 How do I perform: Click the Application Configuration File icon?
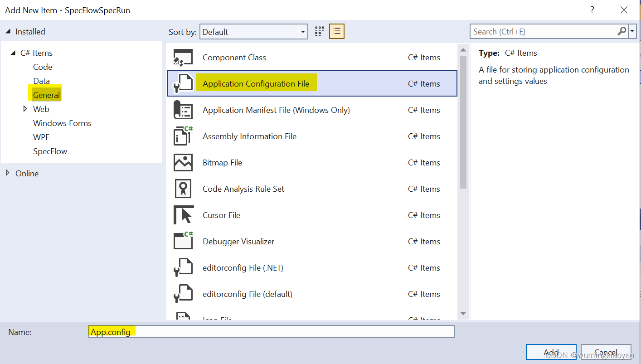[183, 84]
